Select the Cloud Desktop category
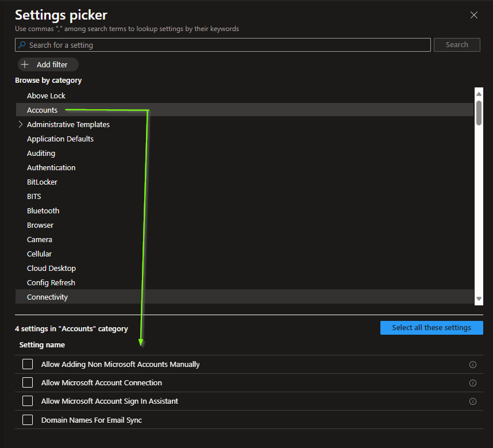 [51, 268]
